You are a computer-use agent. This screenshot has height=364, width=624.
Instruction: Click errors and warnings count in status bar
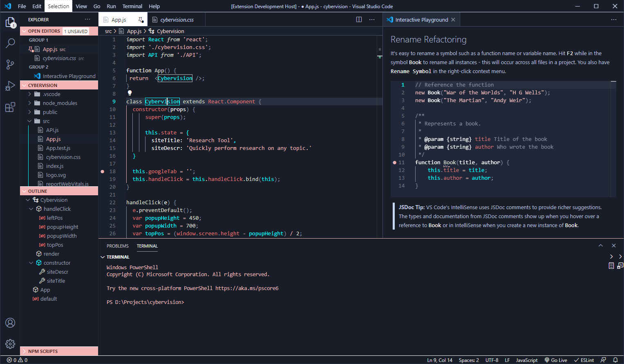[17, 360]
